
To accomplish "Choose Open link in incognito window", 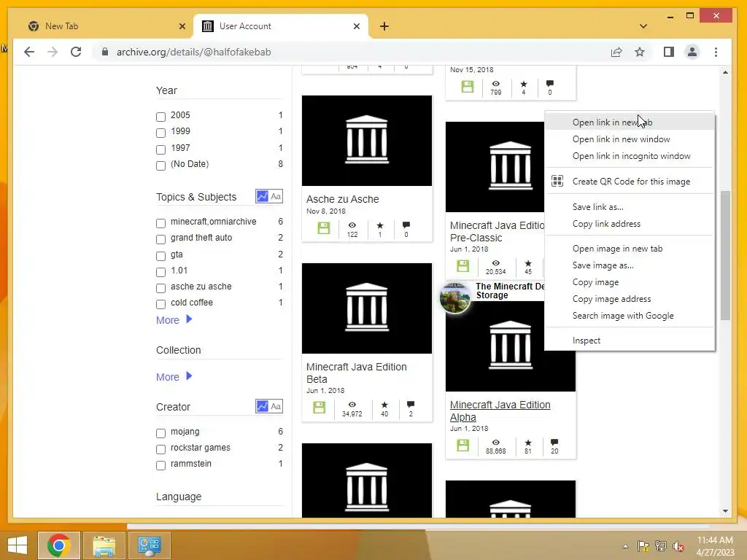I will 630,156.
